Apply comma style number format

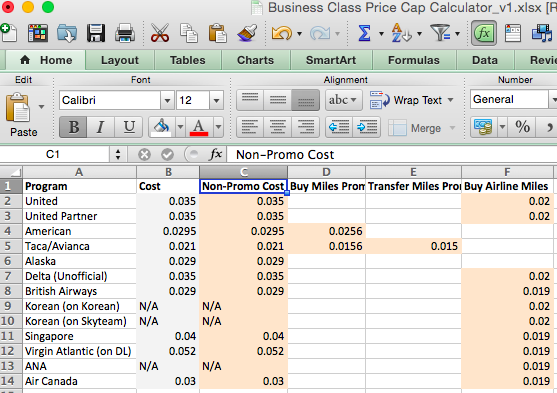548,127
